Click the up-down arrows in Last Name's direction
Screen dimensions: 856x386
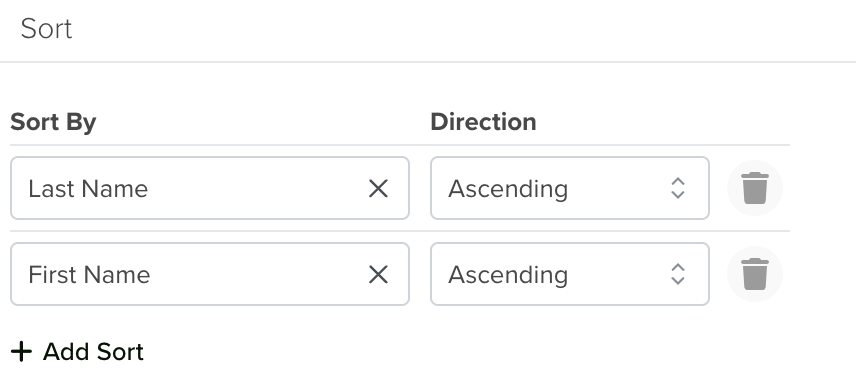(x=677, y=188)
